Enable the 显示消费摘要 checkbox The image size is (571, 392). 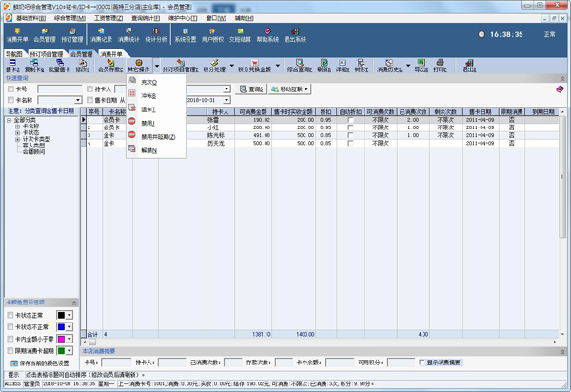(421, 362)
